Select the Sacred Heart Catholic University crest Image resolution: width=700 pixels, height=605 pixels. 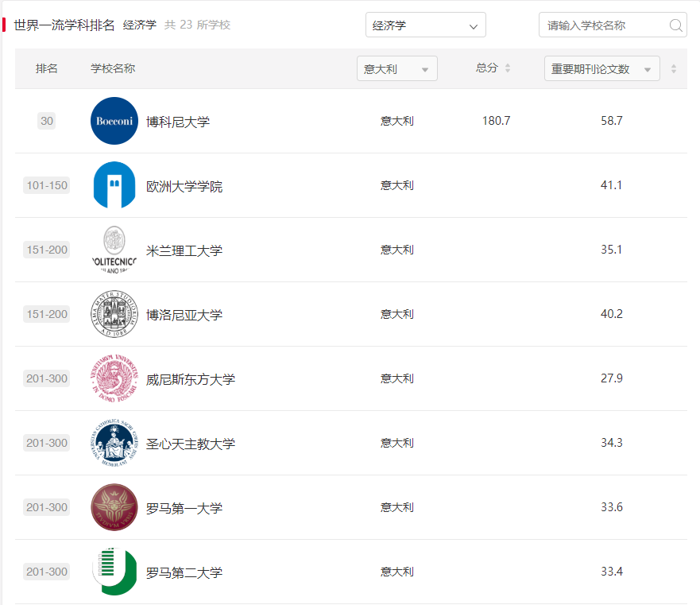point(114,442)
